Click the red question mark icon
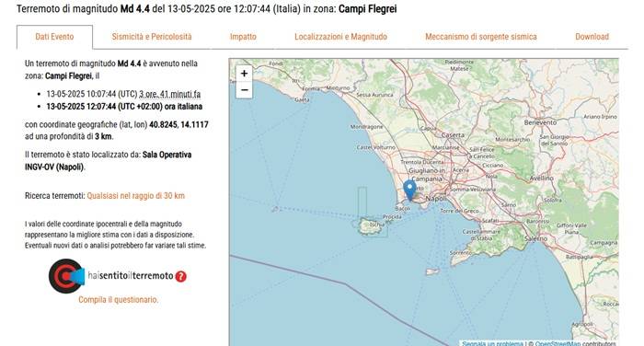 [180, 277]
